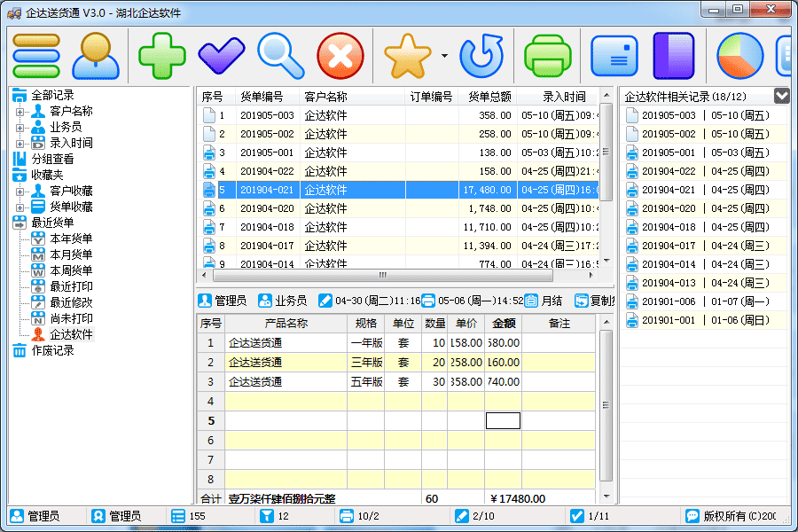This screenshot has width=798, height=532.
Task: Open search with magnifying glass icon
Action: pos(280,56)
